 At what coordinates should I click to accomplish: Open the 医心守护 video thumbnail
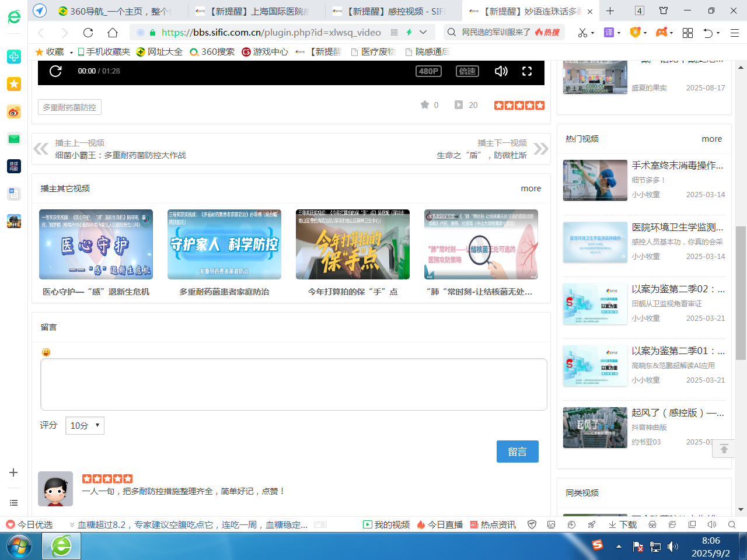pos(96,244)
